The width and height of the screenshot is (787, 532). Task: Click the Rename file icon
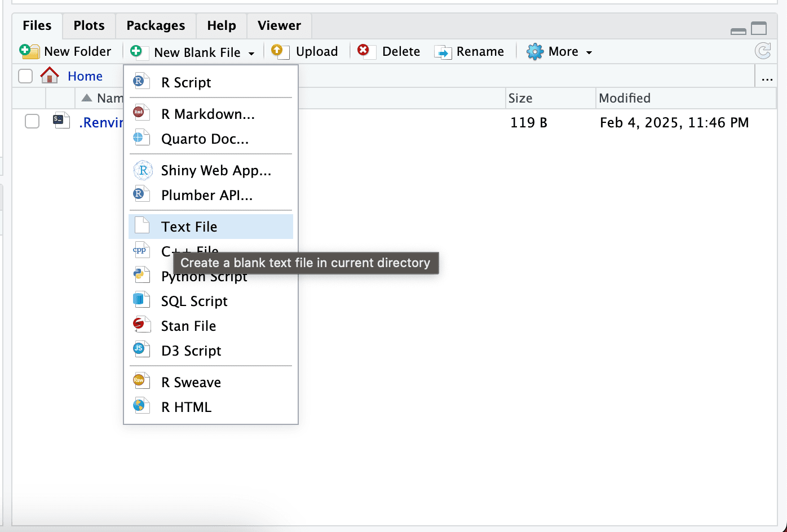443,52
